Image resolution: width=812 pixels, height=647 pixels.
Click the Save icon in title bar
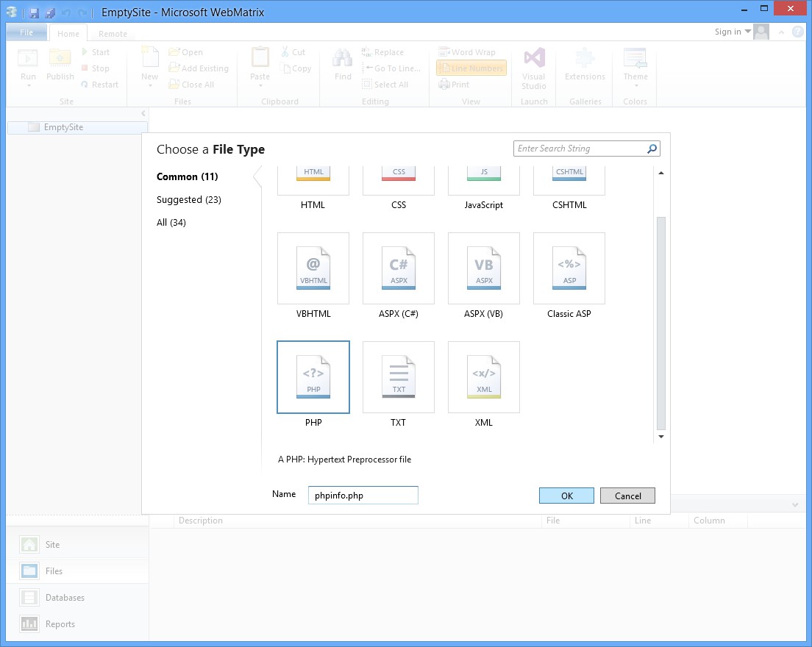click(34, 12)
